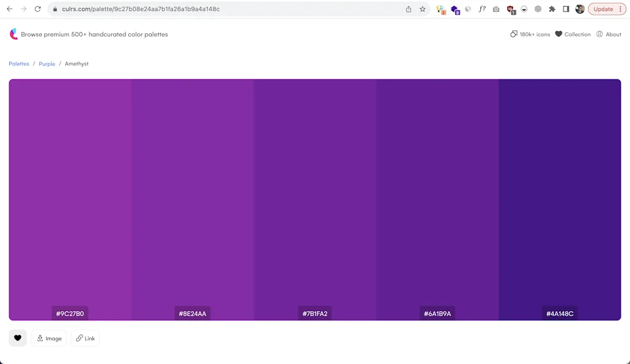The image size is (630, 364).
Task: Reload the page with the refresh icon
Action: 38,9
